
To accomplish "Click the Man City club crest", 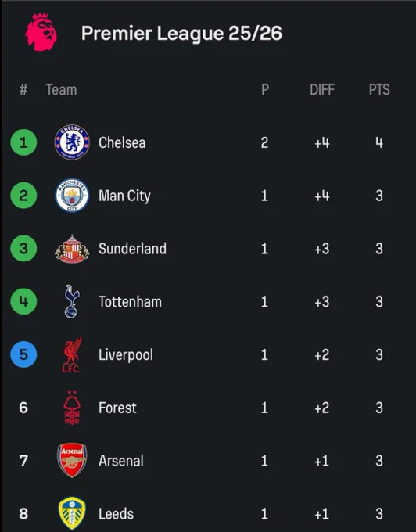I will tap(72, 196).
